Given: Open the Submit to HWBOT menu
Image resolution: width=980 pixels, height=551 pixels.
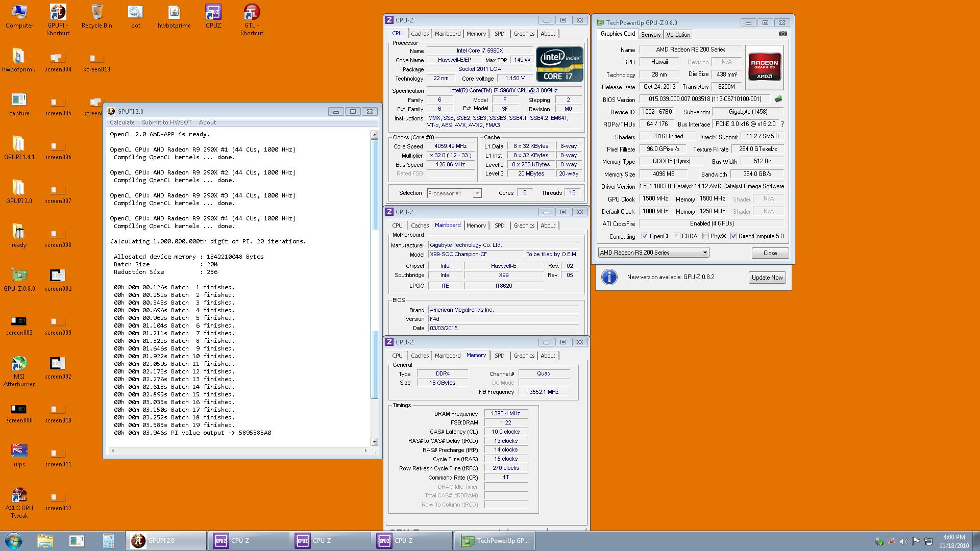Looking at the screenshot, I should click(x=167, y=122).
